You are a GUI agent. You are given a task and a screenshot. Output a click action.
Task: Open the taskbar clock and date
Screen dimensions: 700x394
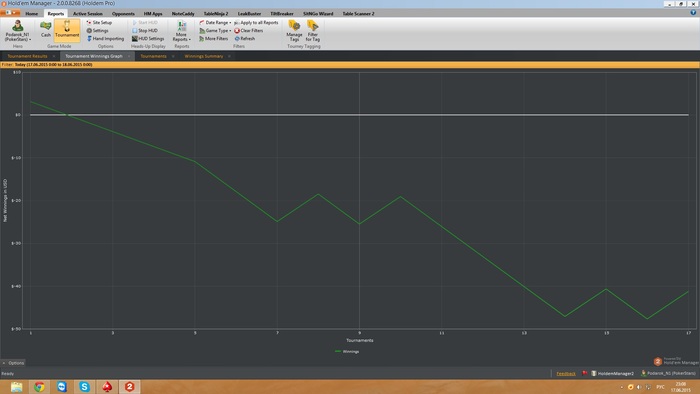pyautogui.click(x=680, y=387)
